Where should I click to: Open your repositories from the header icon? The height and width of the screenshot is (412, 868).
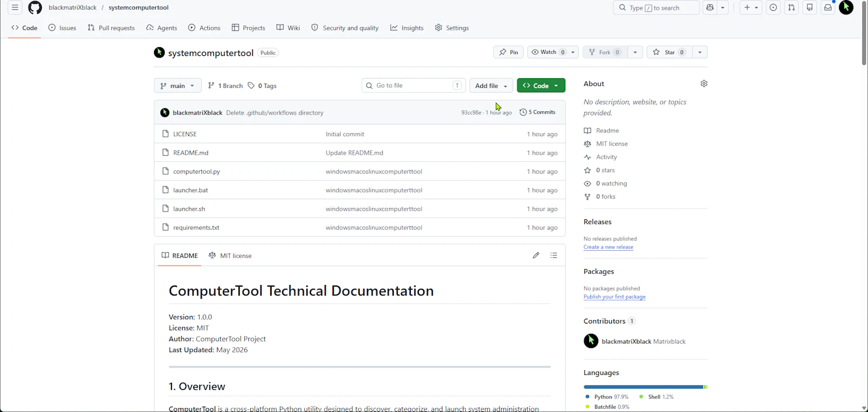(x=809, y=8)
